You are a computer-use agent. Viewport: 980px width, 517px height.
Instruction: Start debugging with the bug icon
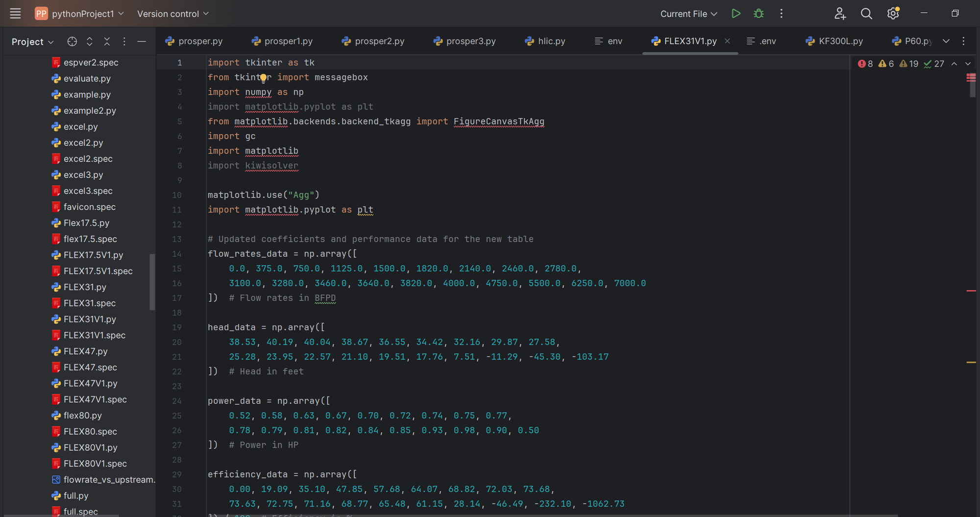759,14
